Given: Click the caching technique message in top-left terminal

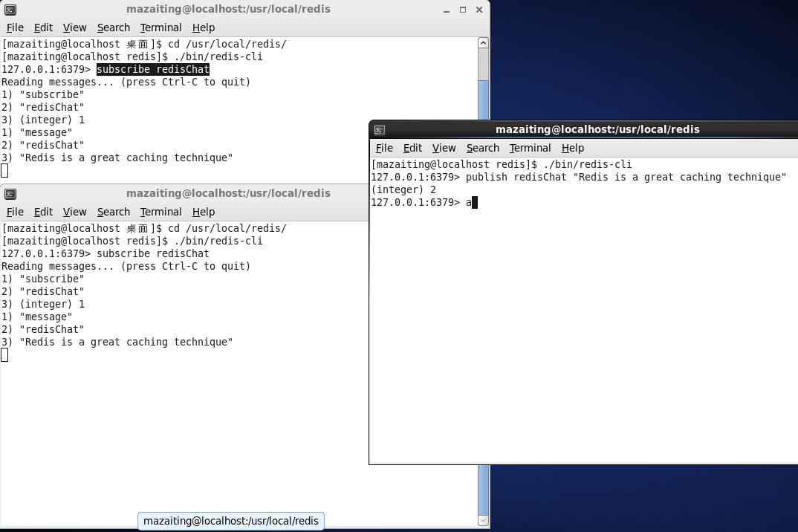Looking at the screenshot, I should tap(117, 158).
